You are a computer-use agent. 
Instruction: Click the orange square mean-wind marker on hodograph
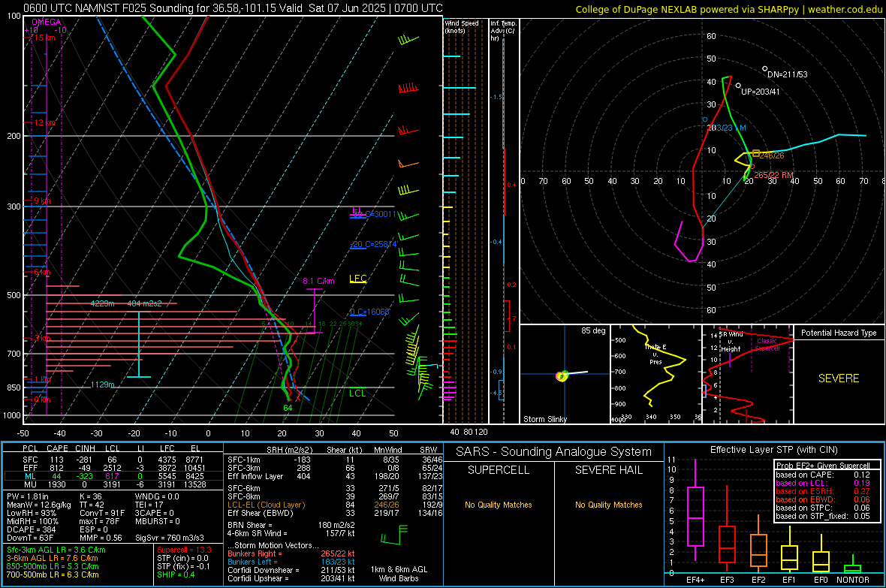[756, 153]
